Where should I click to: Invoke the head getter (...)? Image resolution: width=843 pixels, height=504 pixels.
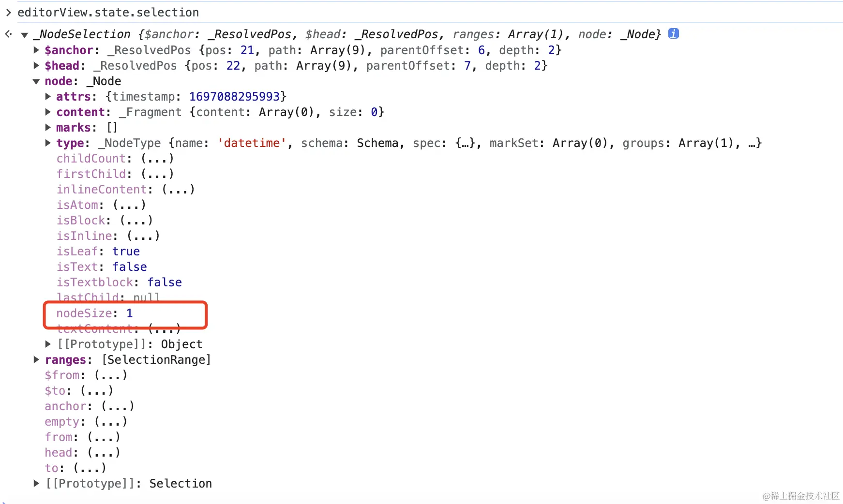pos(104,452)
